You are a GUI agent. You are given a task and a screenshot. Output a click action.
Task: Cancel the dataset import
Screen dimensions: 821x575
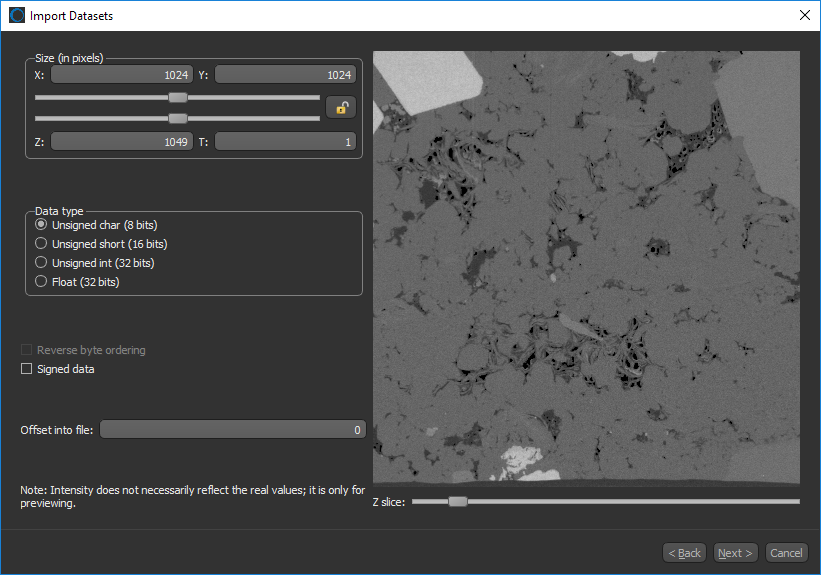pos(786,553)
